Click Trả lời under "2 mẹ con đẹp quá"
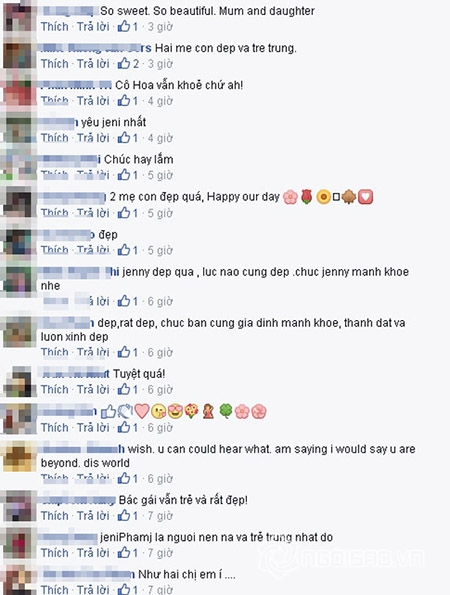 click(x=93, y=213)
